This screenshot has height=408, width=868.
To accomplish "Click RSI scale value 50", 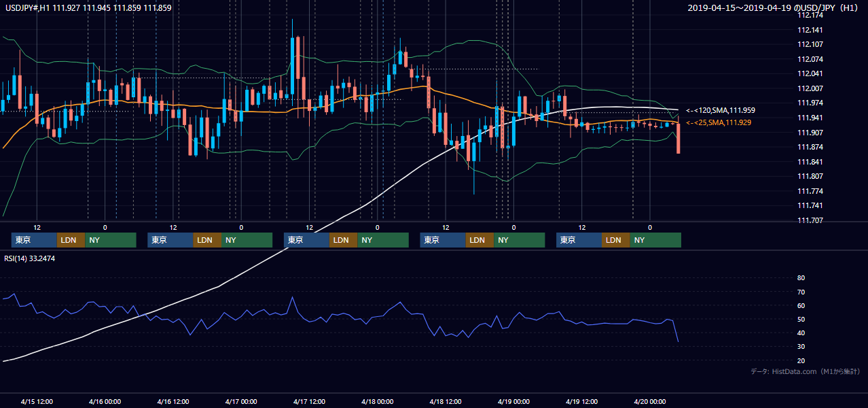I will click(801, 319).
